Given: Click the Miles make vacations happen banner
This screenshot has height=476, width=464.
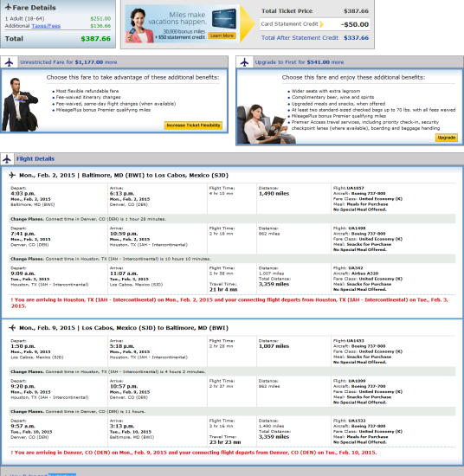Looking at the screenshot, I should [x=182, y=24].
